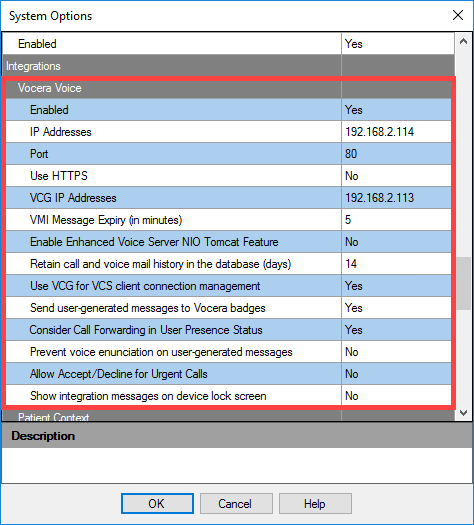Image resolution: width=474 pixels, height=525 pixels.
Task: Select the Port row label
Action: 39,154
